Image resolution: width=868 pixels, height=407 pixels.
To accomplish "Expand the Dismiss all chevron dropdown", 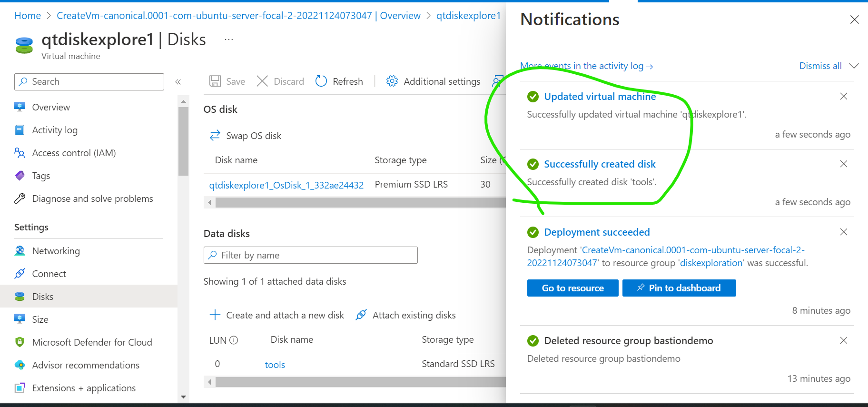I will tap(854, 66).
